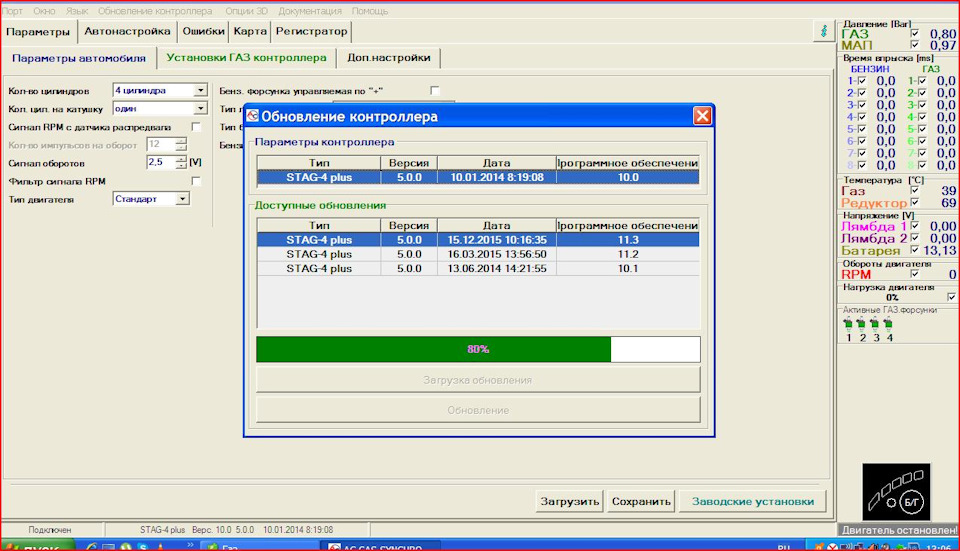The image size is (960, 551).
Task: Click the info icon at top right
Action: [823, 31]
